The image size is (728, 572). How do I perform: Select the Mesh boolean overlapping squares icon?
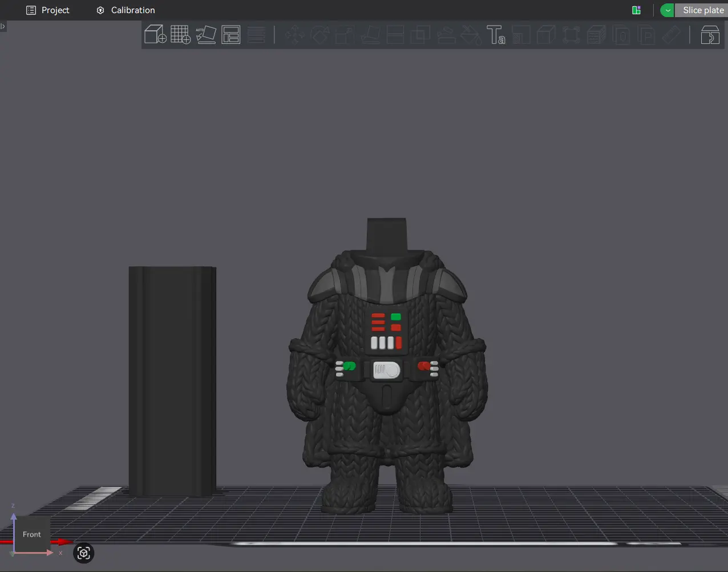(x=420, y=35)
